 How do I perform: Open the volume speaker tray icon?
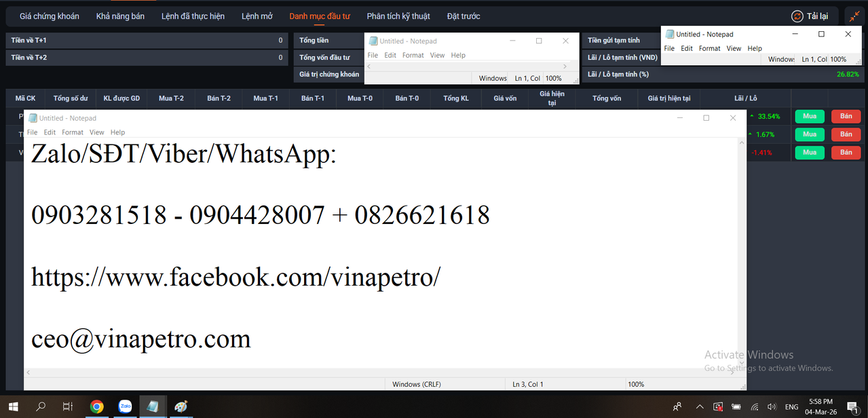point(772,407)
